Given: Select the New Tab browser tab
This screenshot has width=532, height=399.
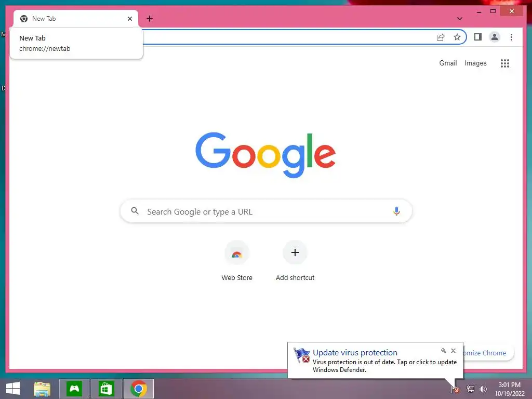Looking at the screenshot, I should (76, 19).
